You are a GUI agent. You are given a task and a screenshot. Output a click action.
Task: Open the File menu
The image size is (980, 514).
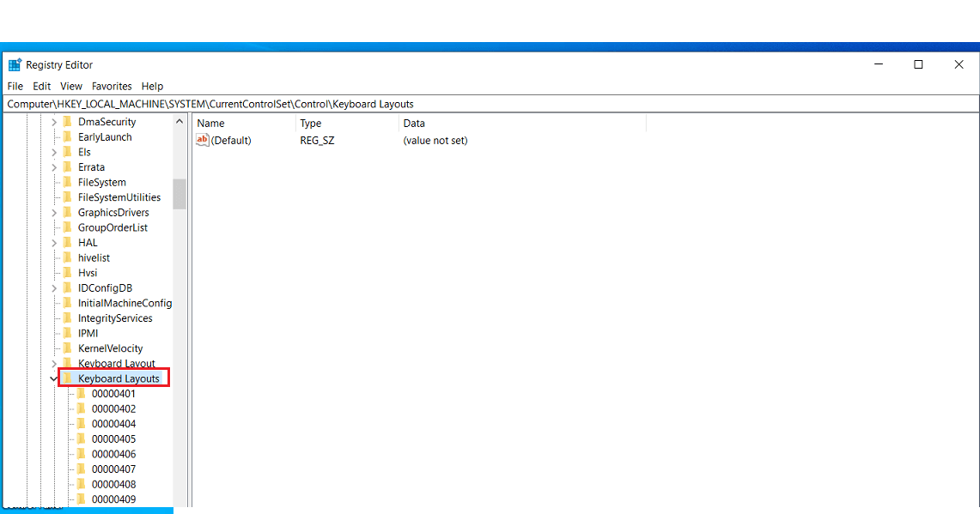pos(15,86)
